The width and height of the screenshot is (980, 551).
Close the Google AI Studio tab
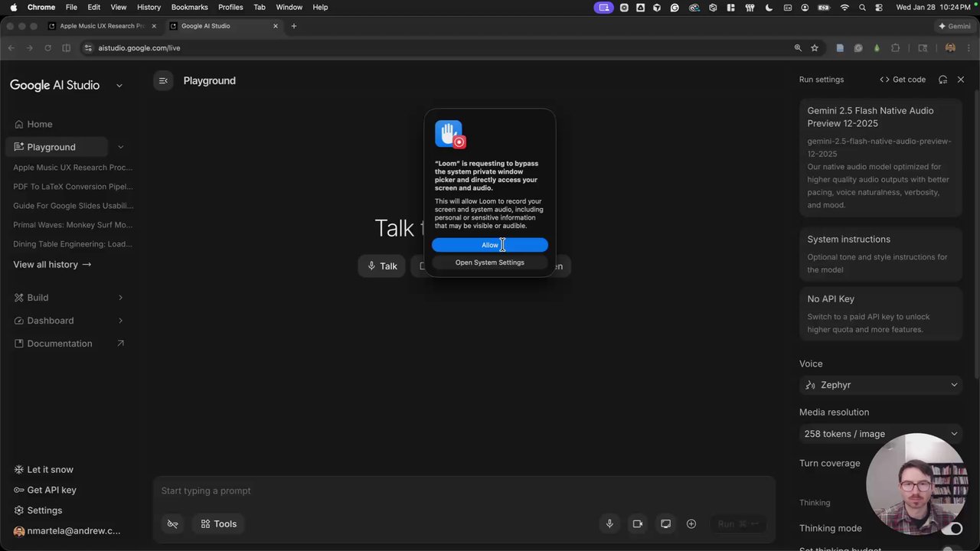coord(276,26)
